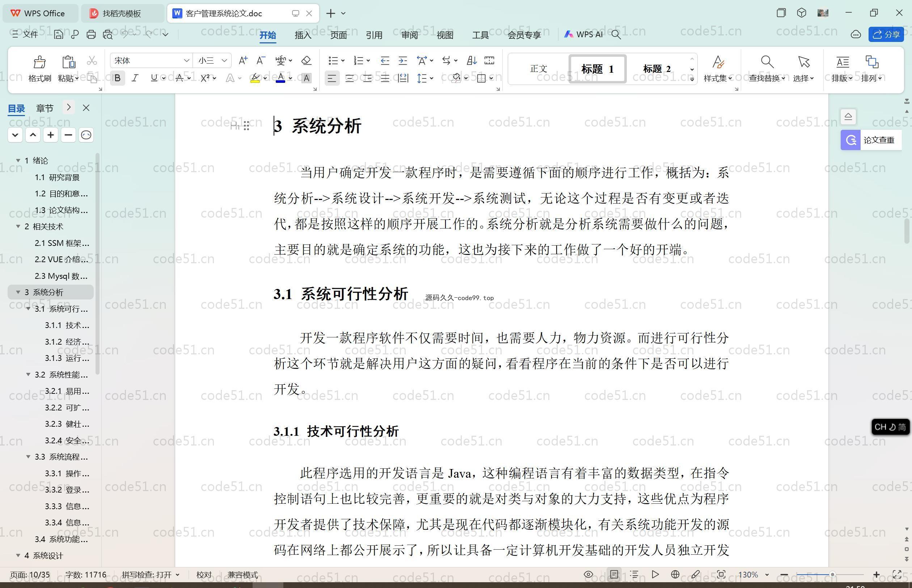Image resolution: width=912 pixels, height=588 pixels.
Task: Toggle Strikethrough formatting
Action: 179,78
